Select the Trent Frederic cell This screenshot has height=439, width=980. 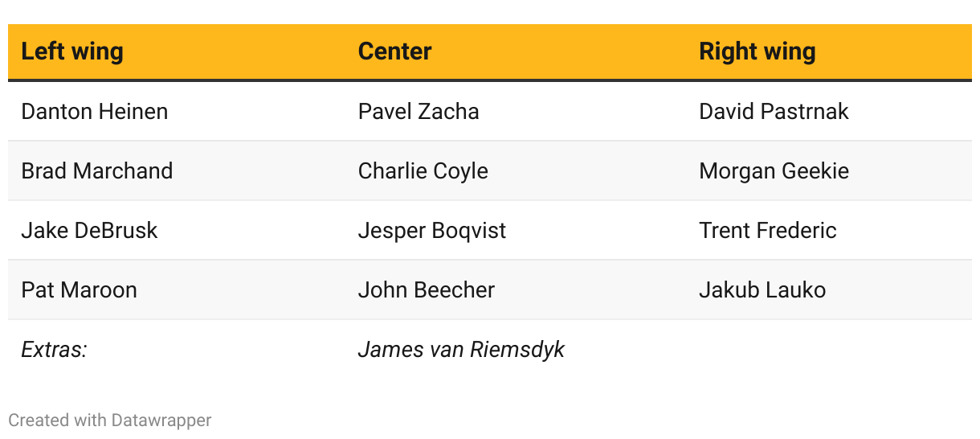[768, 230]
